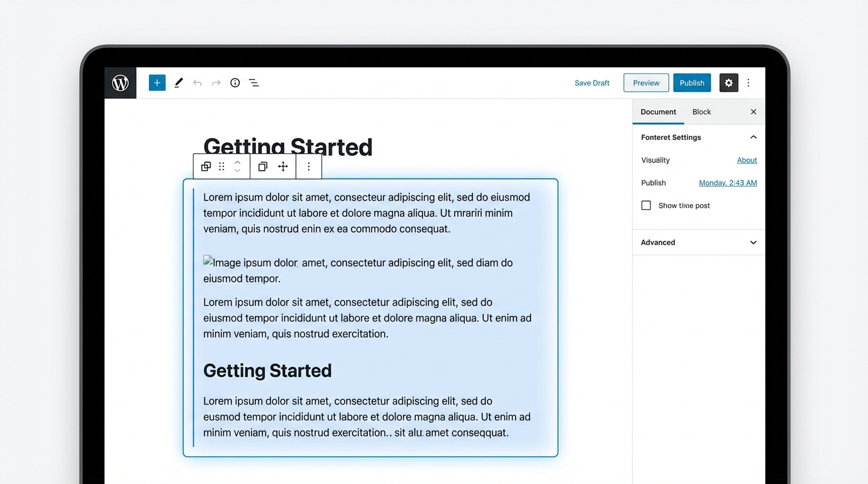868x484 pixels.
Task: Enable the Show time post checkbox
Action: (x=646, y=205)
